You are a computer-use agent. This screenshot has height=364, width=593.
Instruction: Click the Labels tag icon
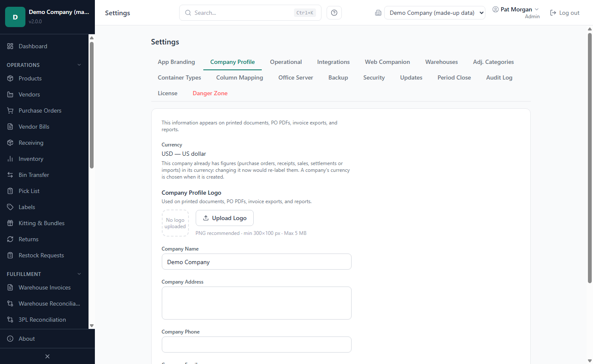[x=10, y=207]
